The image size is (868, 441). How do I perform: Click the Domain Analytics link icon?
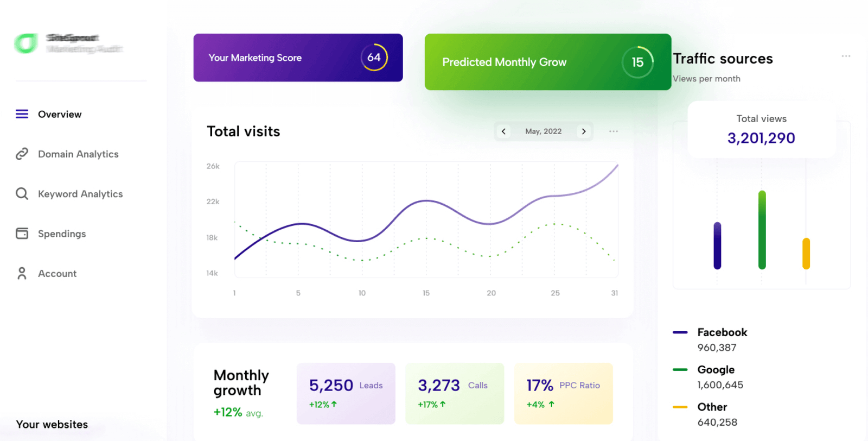22,154
